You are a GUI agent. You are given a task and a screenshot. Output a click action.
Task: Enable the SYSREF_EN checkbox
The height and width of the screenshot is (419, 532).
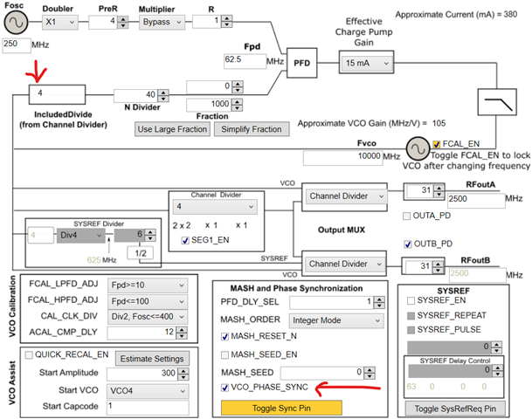(x=411, y=300)
